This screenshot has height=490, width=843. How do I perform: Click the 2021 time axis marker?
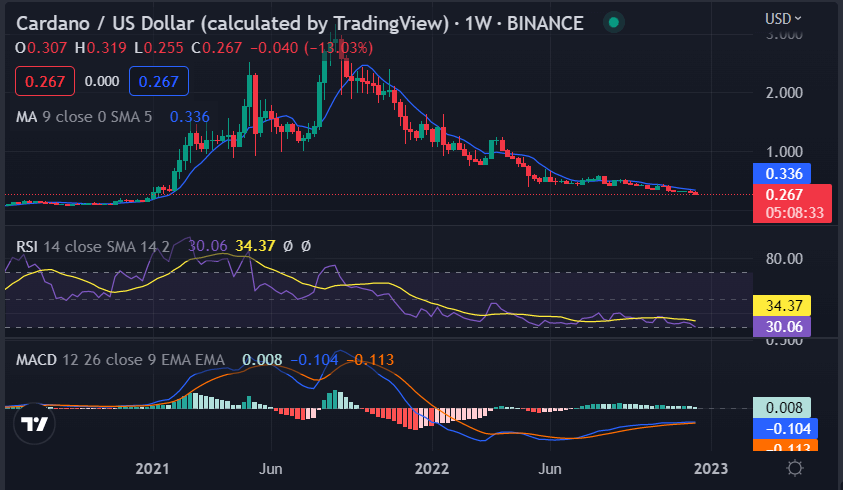coord(152,468)
